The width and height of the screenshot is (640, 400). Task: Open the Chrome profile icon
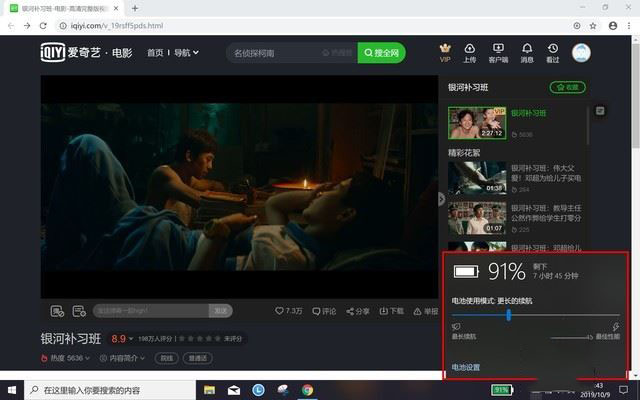613,26
